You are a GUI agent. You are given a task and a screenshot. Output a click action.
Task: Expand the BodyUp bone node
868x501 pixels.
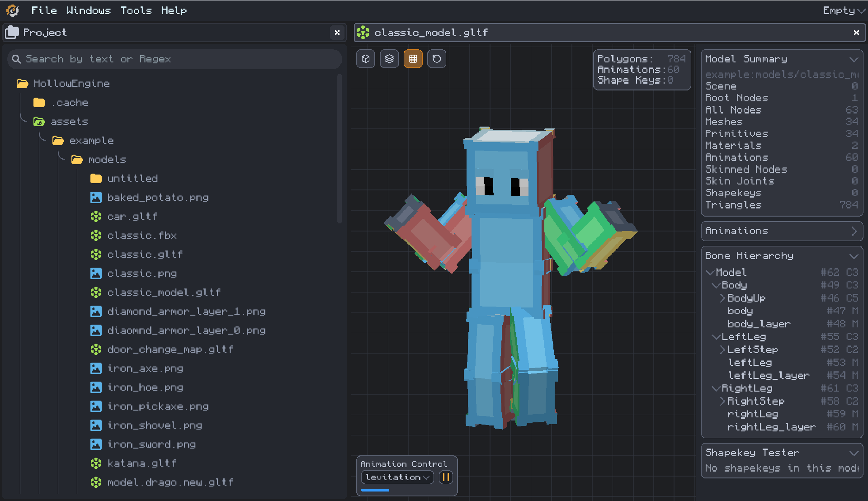(x=722, y=298)
